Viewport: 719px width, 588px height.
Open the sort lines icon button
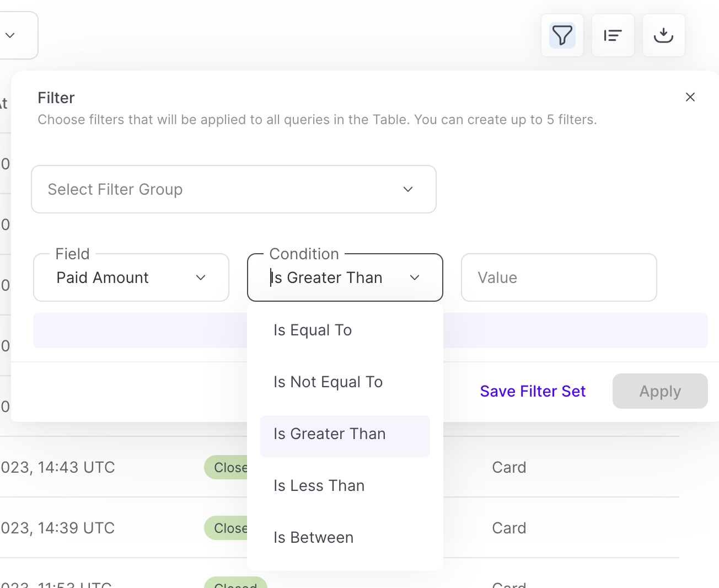(613, 36)
